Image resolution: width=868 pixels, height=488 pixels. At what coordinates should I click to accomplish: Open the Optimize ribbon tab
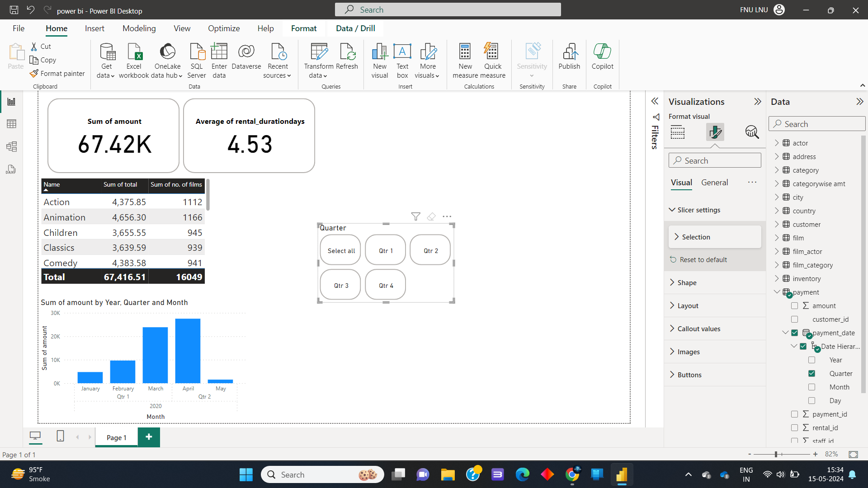point(224,28)
